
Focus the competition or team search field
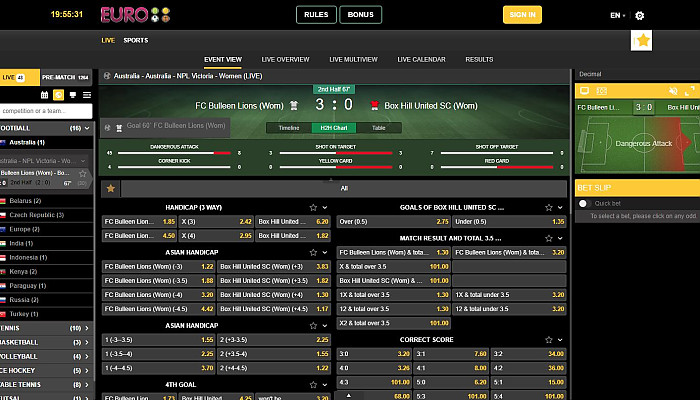(x=46, y=111)
